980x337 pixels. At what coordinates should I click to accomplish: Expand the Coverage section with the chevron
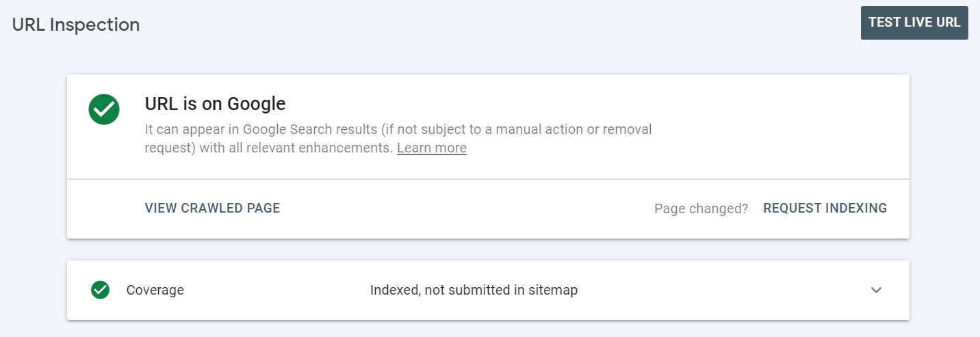coord(876,290)
